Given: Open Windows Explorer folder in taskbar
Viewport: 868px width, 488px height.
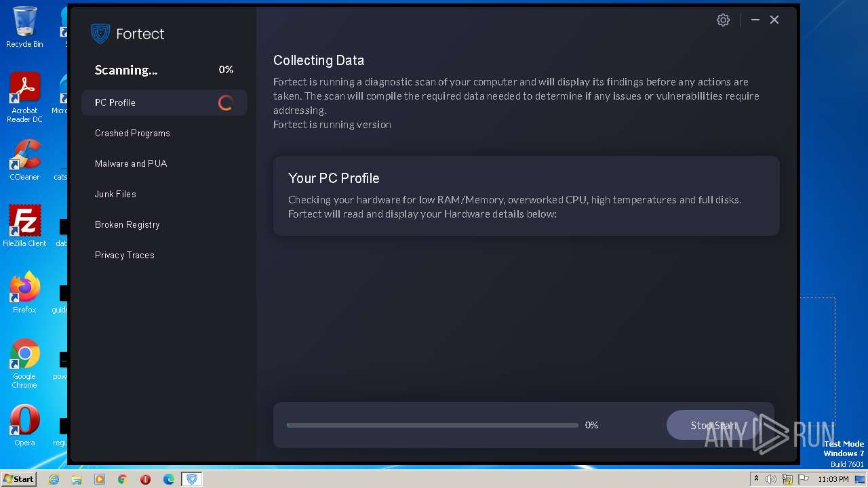Looking at the screenshot, I should pos(77,479).
